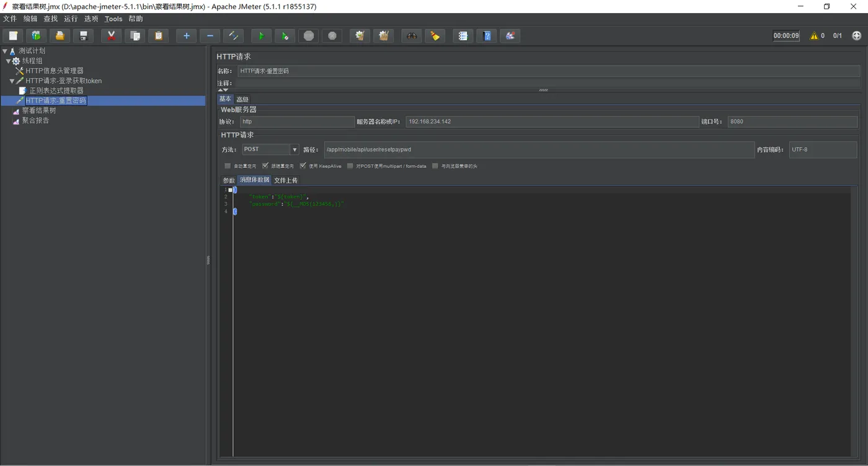The width and height of the screenshot is (868, 466).
Task: Switch to the 参数 tab
Action: (x=229, y=180)
